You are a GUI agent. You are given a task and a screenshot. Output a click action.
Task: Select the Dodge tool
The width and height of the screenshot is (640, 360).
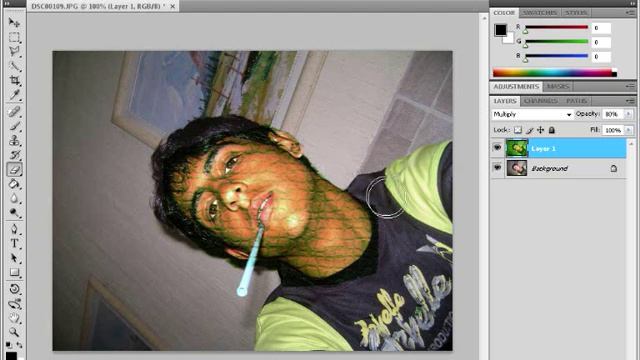pos(14,213)
